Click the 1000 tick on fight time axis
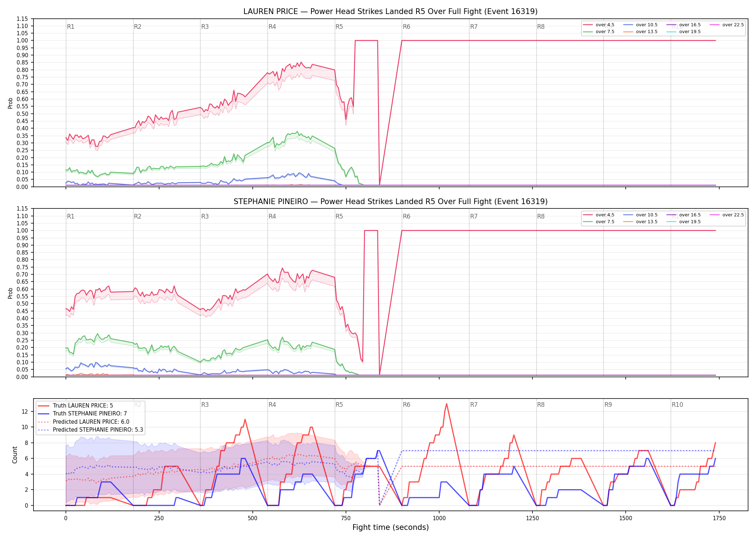Screen dimensions: 756x540 (x=439, y=518)
